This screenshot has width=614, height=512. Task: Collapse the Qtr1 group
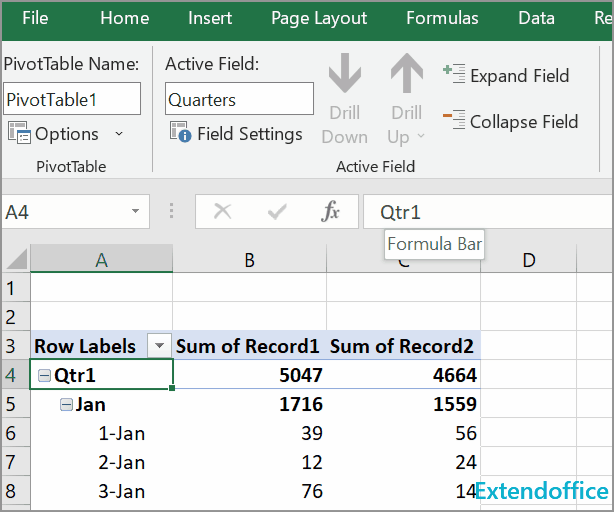tap(43, 375)
